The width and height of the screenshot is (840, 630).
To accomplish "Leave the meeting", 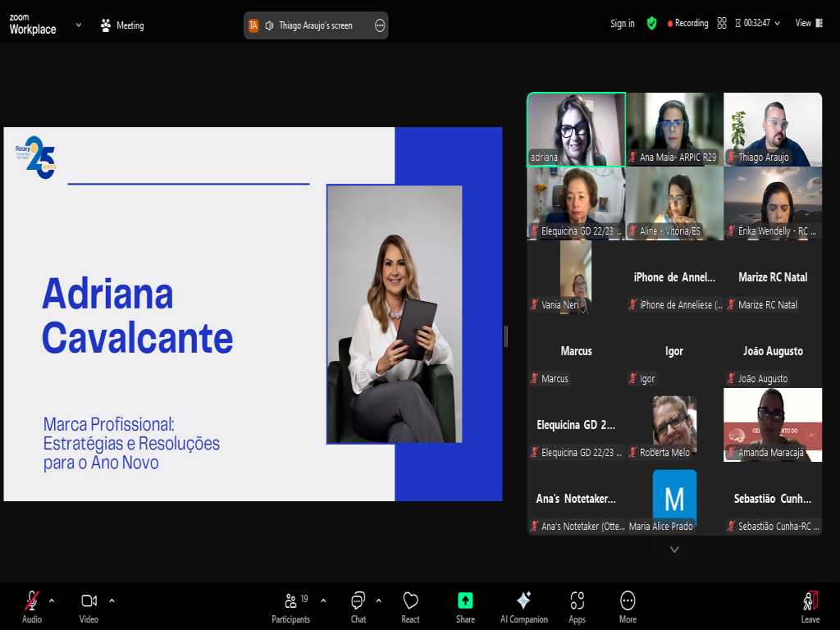I will coord(810,607).
